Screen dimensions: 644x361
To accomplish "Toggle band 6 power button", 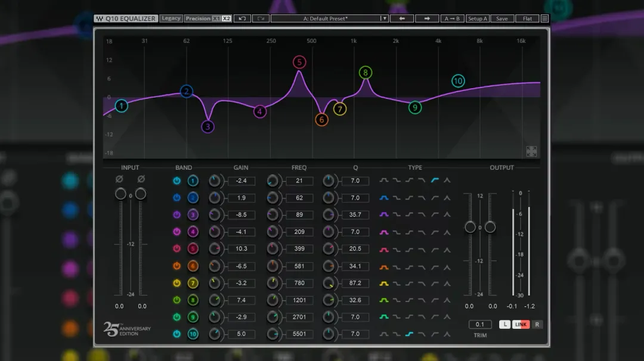I will (177, 266).
